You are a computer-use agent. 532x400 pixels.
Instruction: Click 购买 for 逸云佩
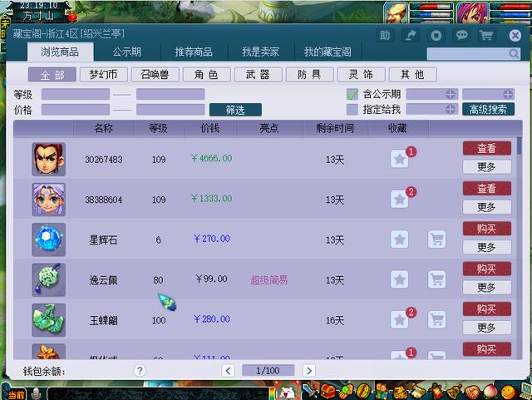pos(487,269)
